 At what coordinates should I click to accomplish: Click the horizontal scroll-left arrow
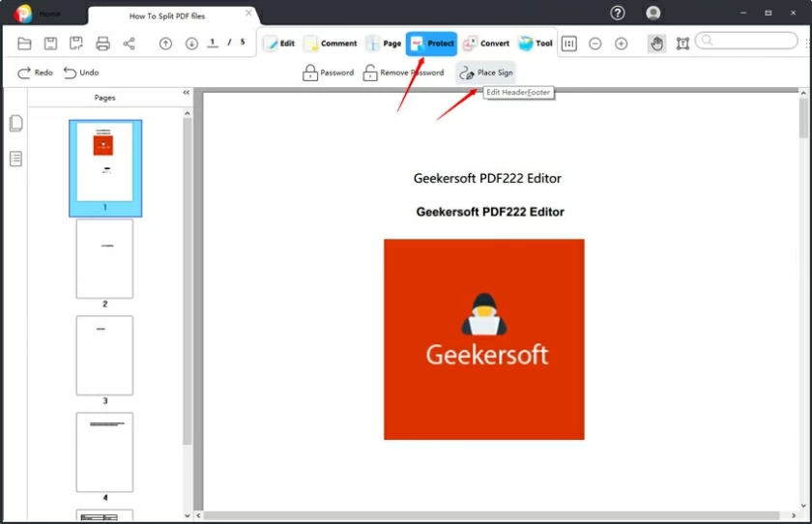click(198, 515)
